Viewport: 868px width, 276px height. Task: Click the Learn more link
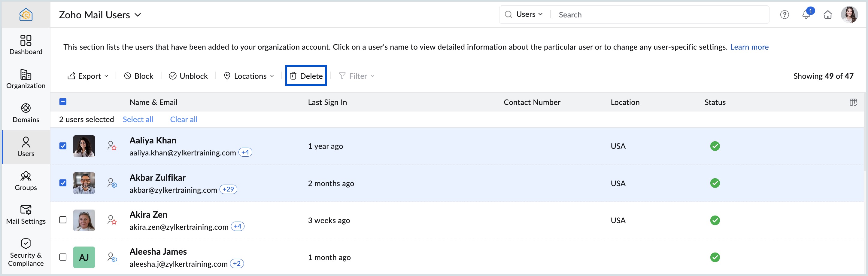tap(749, 47)
